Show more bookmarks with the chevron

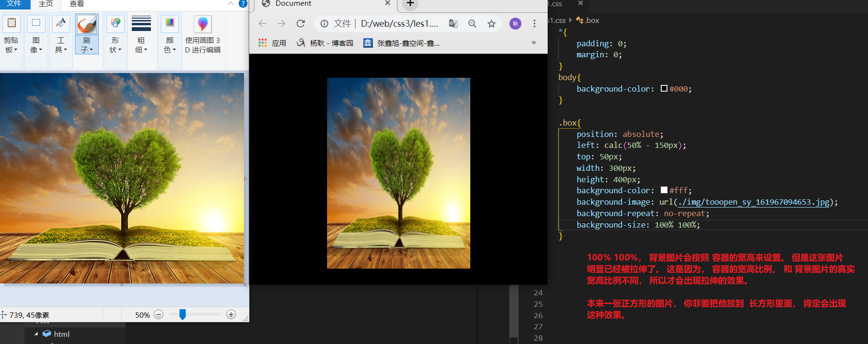click(x=534, y=43)
